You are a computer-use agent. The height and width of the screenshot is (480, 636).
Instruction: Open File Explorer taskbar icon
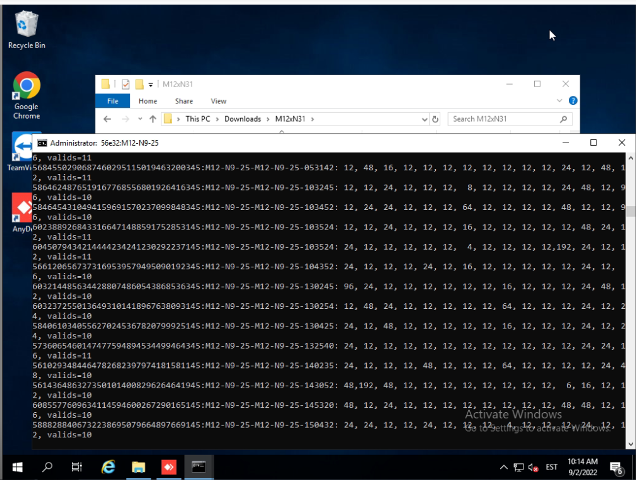click(138, 467)
